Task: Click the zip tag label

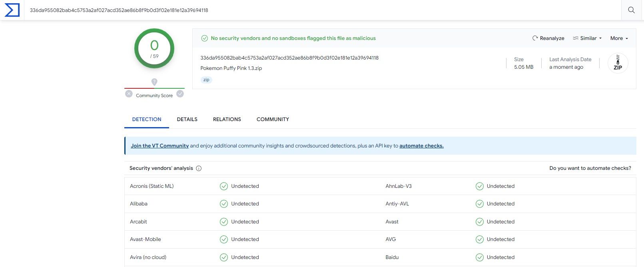Action: coord(206,80)
